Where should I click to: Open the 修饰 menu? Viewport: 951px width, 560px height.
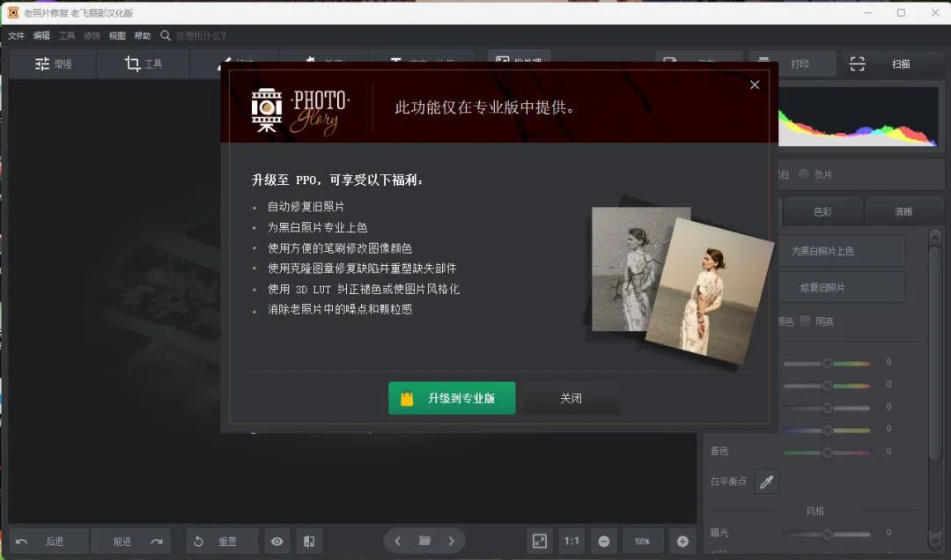click(x=92, y=36)
